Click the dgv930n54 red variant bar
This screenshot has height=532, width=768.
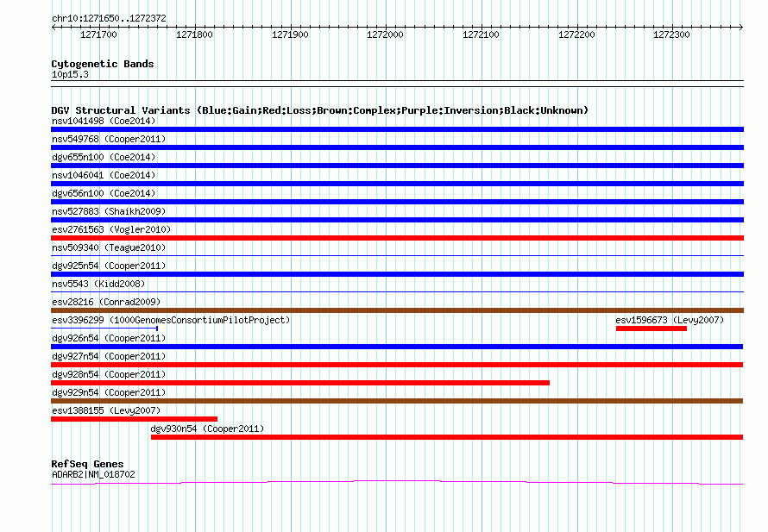pos(447,437)
